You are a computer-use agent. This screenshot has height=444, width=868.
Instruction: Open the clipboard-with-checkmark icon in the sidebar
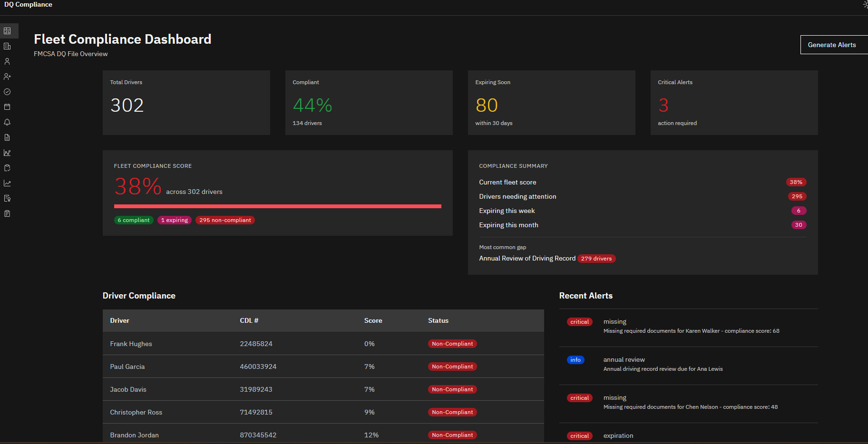pyautogui.click(x=7, y=168)
